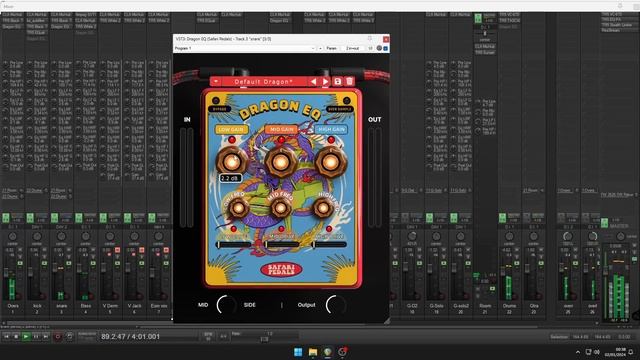640x360 pixels.
Task: Click the green FX button on snare track
Action: pyautogui.click(x=54, y=218)
